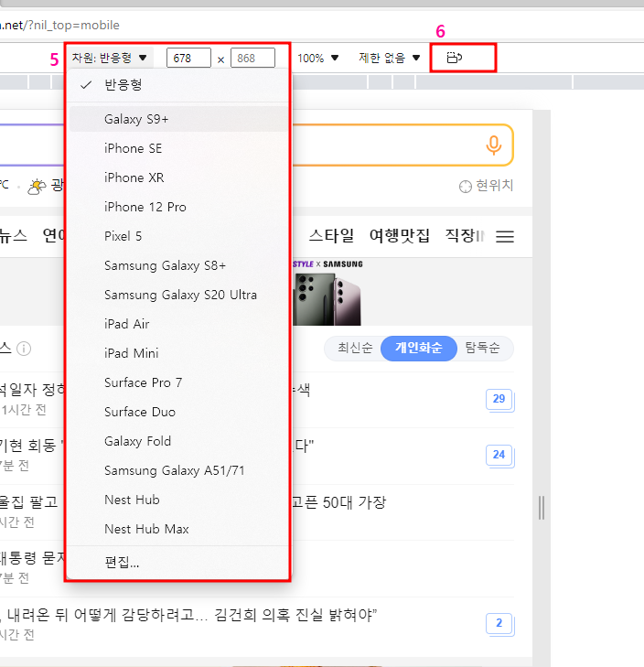The image size is (644, 667).
Task: Open the 차원: 반응형 dimensions dropdown
Action: [x=110, y=58]
